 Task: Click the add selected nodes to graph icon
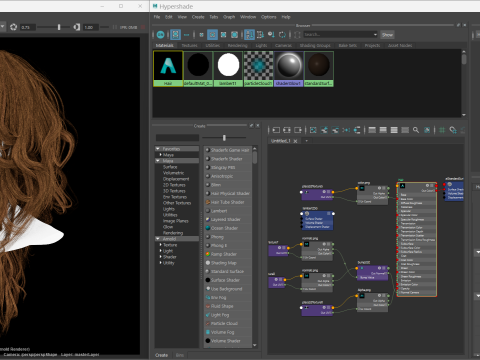324,130
